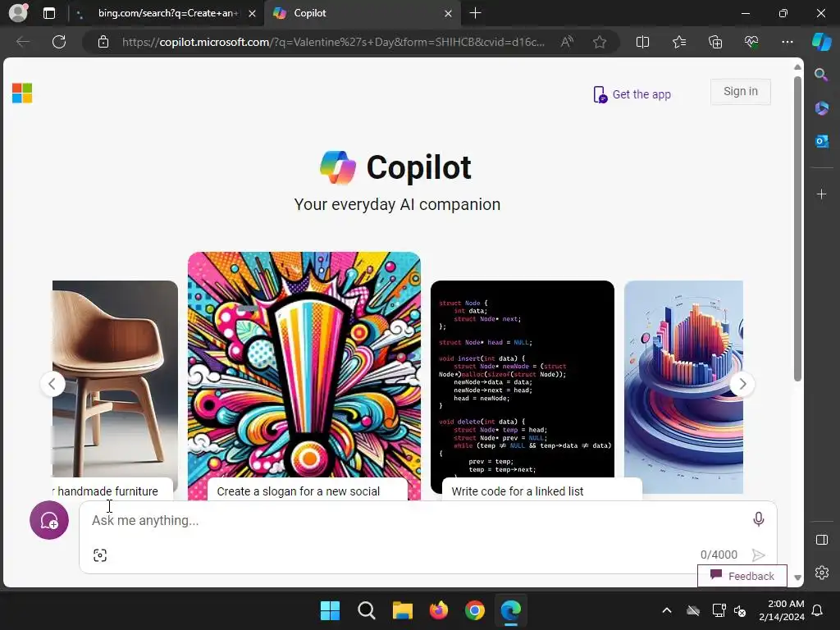Select the handmade furniture chair card
The image size is (840, 630).
point(115,390)
